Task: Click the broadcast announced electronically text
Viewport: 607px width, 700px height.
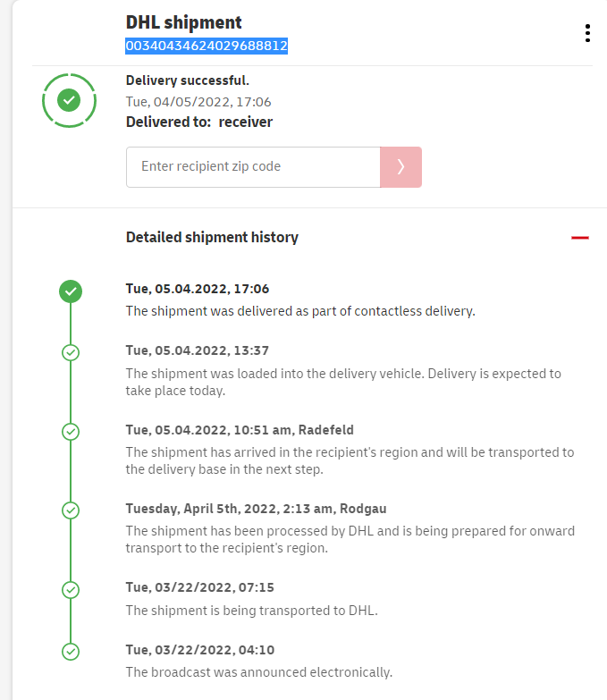Action: point(259,672)
